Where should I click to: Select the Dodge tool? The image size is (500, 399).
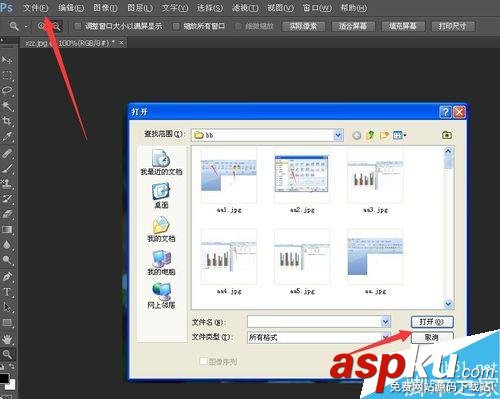pos(7,260)
